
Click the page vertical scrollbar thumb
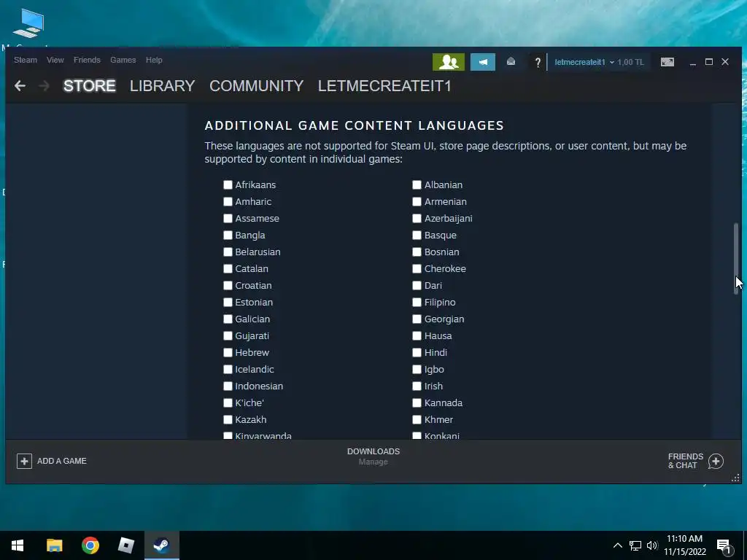pos(736,259)
